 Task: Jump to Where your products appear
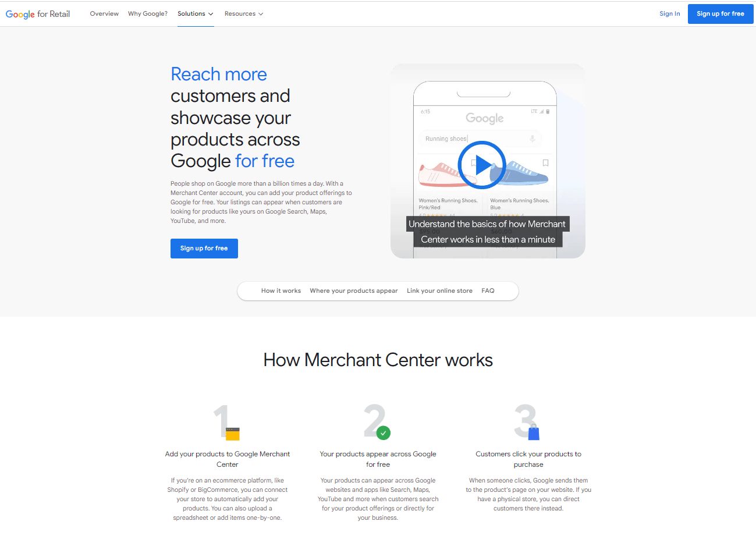pyautogui.click(x=354, y=290)
